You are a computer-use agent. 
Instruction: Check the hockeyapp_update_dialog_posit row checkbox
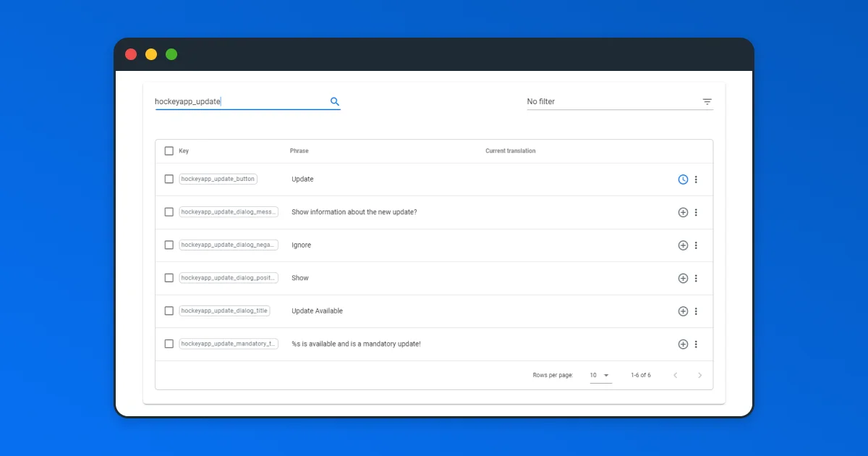169,278
